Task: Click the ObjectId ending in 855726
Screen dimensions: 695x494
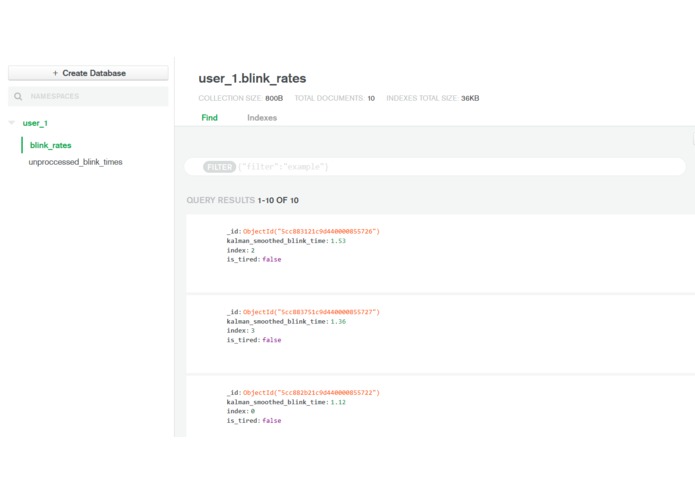Action: [311, 231]
